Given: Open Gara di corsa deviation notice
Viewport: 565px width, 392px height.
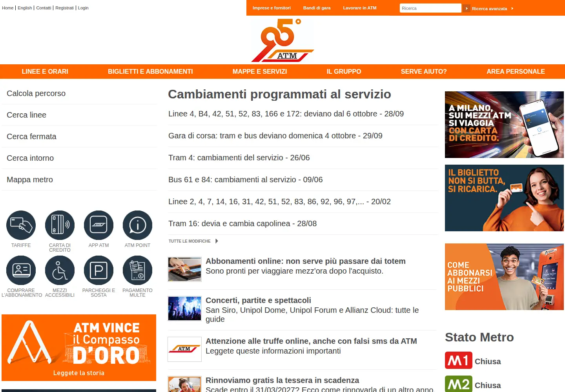Looking at the screenshot, I should (x=275, y=136).
